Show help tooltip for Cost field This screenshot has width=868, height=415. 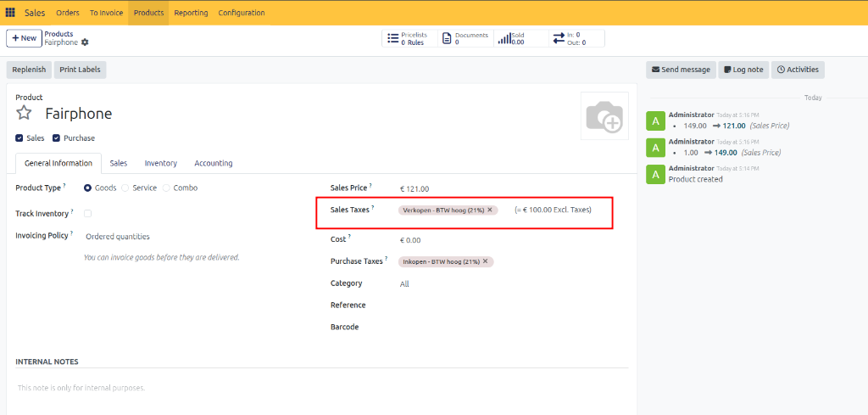pyautogui.click(x=350, y=237)
